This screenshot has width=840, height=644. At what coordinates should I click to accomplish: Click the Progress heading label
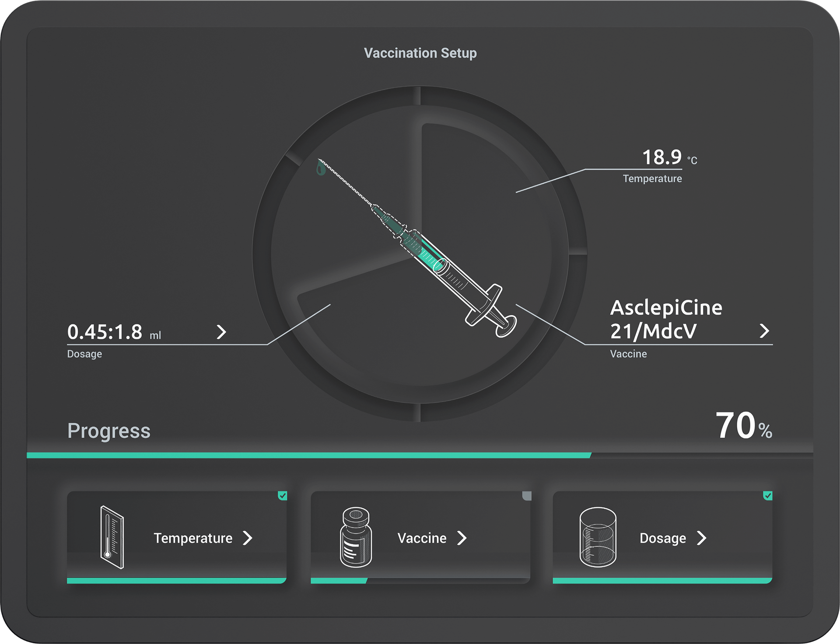[109, 431]
